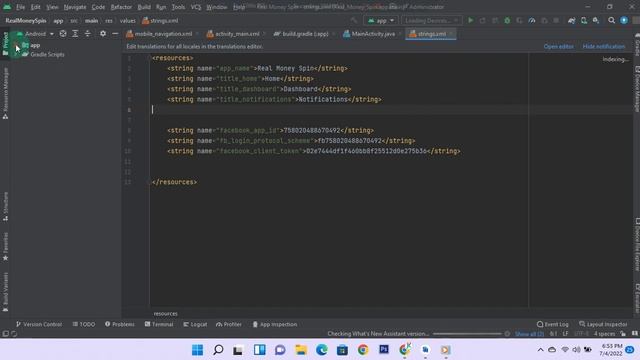640x360 pixels.
Task: Open the Structure side tool window
Action: (5, 207)
